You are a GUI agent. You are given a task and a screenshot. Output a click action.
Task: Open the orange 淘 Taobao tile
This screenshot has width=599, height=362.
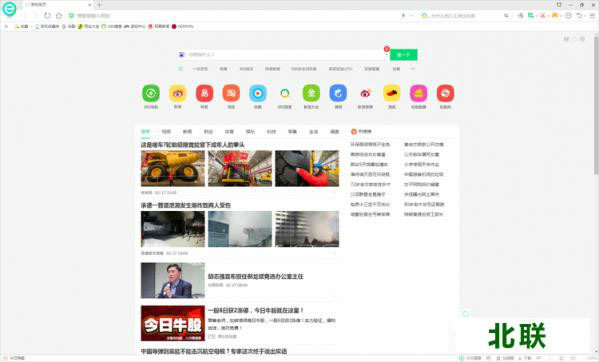tap(231, 93)
